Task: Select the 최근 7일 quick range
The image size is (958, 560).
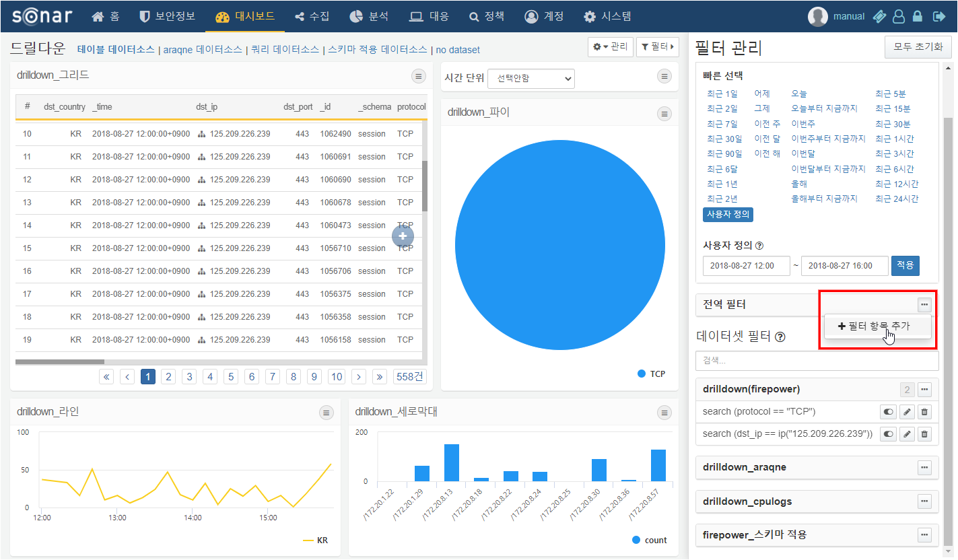Action: pyautogui.click(x=722, y=124)
